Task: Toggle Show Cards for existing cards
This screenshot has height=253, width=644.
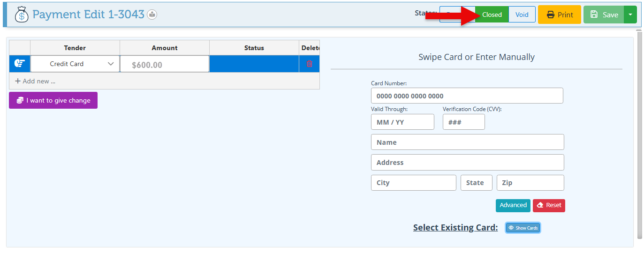Action: 523,228
